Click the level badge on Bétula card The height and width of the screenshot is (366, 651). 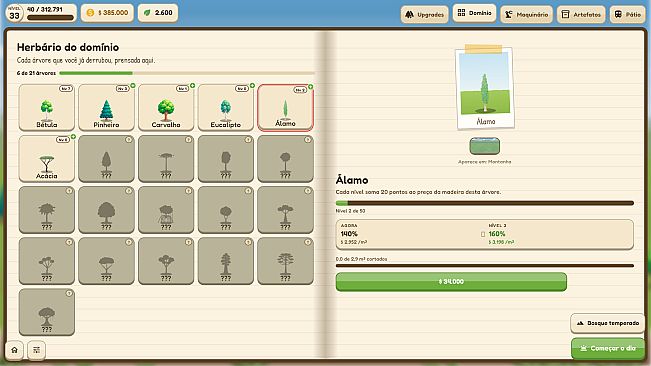pyautogui.click(x=66, y=88)
